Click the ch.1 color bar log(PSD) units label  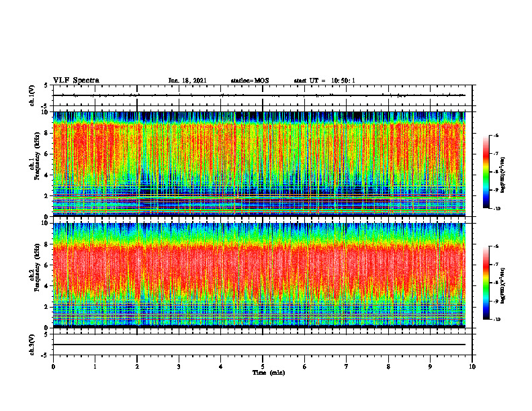click(504, 175)
